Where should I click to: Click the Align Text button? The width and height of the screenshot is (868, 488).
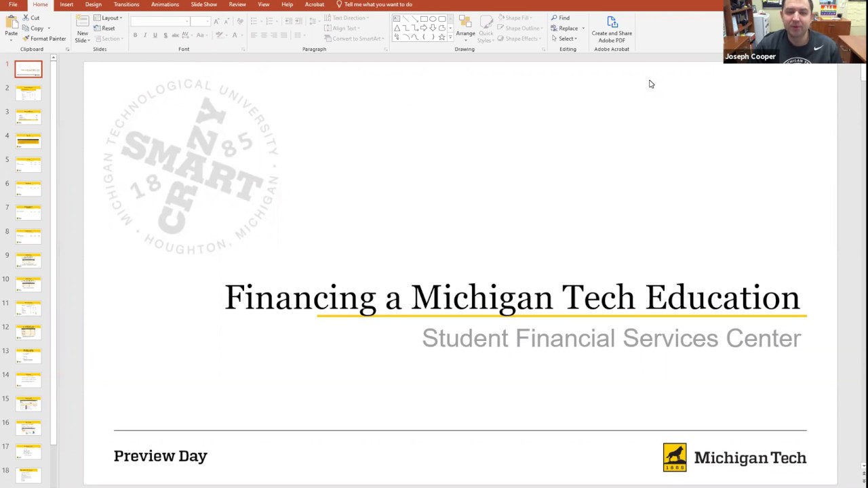(x=341, y=28)
